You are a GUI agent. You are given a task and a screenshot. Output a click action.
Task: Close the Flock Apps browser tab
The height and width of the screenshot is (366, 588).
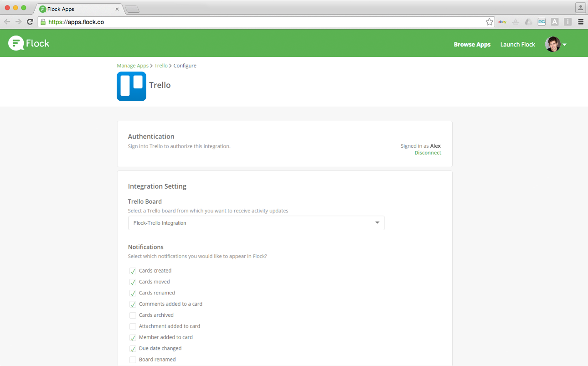(117, 9)
